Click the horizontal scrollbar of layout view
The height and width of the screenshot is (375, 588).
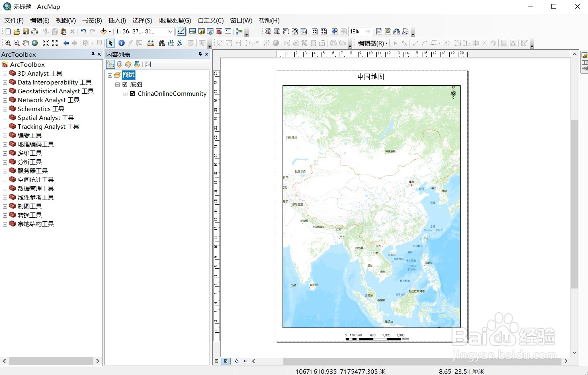pos(422,361)
